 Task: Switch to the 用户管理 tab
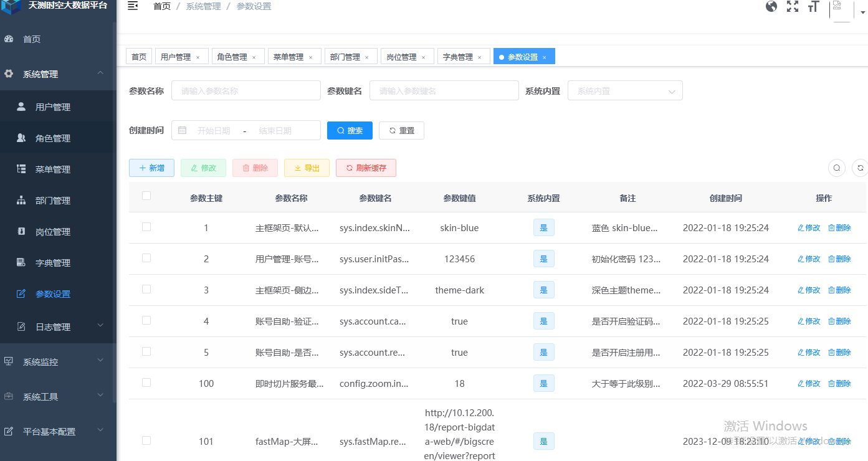pos(178,56)
